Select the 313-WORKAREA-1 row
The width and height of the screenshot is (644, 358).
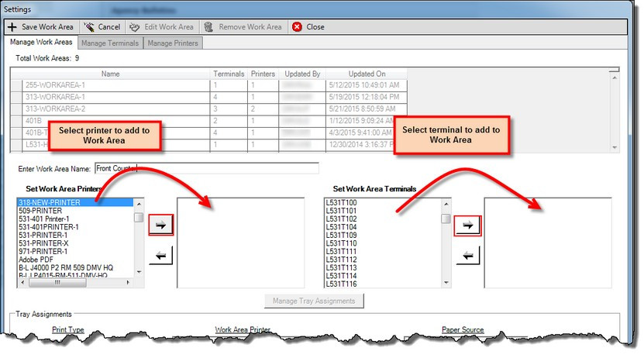click(208, 98)
